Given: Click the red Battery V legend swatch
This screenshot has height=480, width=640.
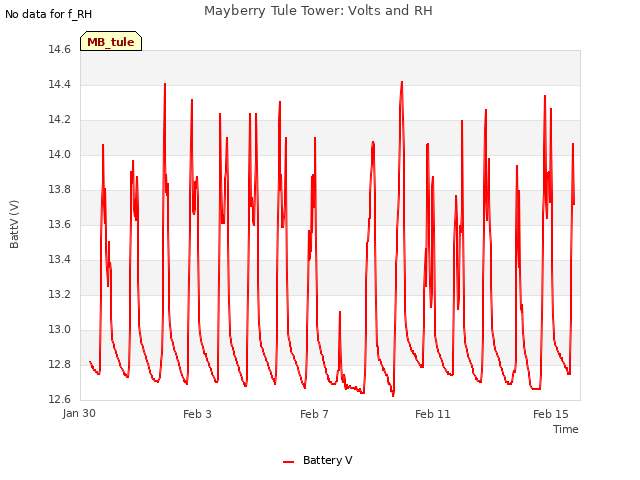Looking at the screenshot, I should click(x=288, y=462).
